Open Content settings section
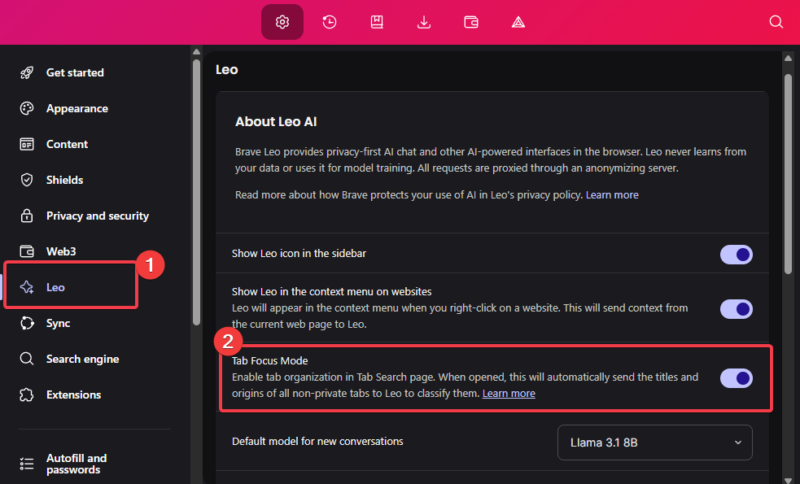 point(67,144)
